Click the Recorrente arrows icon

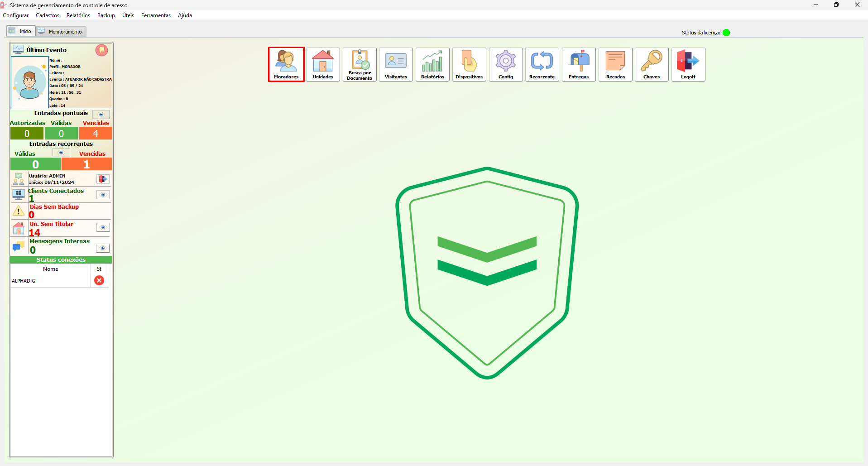coord(542,64)
